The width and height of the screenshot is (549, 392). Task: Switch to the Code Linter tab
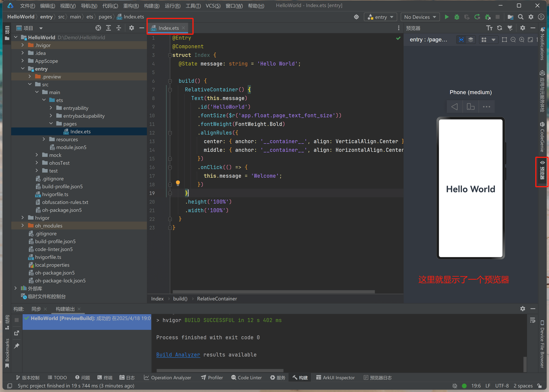point(247,377)
